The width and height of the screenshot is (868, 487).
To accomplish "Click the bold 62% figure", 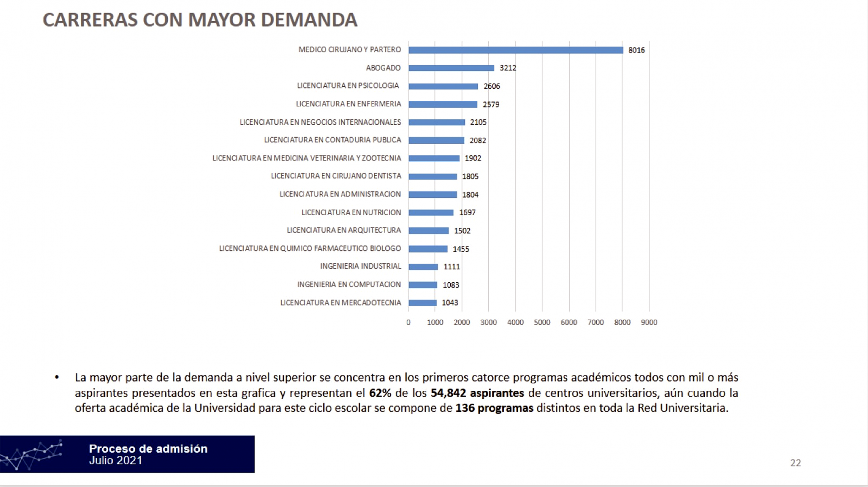I will (x=380, y=393).
